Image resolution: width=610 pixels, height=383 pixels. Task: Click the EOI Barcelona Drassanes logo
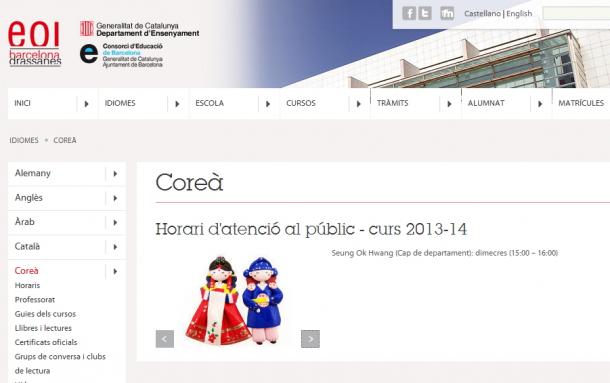pyautogui.click(x=34, y=44)
